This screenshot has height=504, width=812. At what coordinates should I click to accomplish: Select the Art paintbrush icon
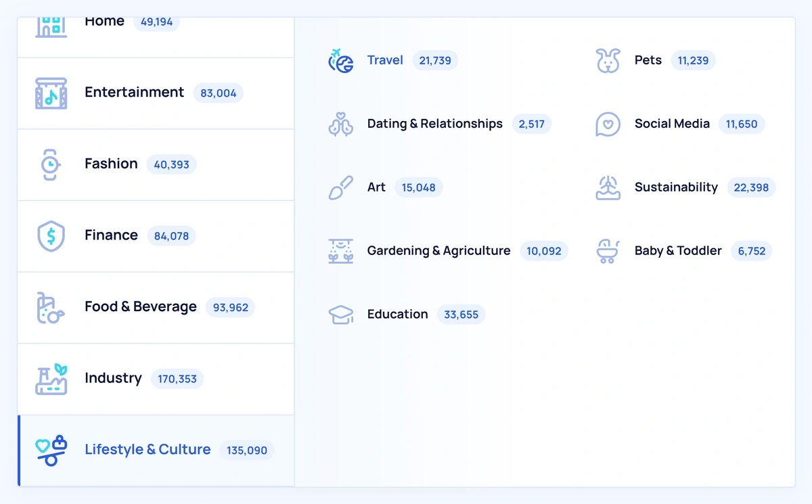click(341, 188)
